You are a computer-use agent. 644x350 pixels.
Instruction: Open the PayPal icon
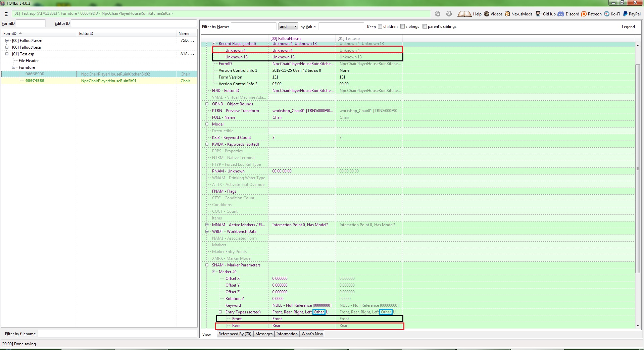pos(625,14)
